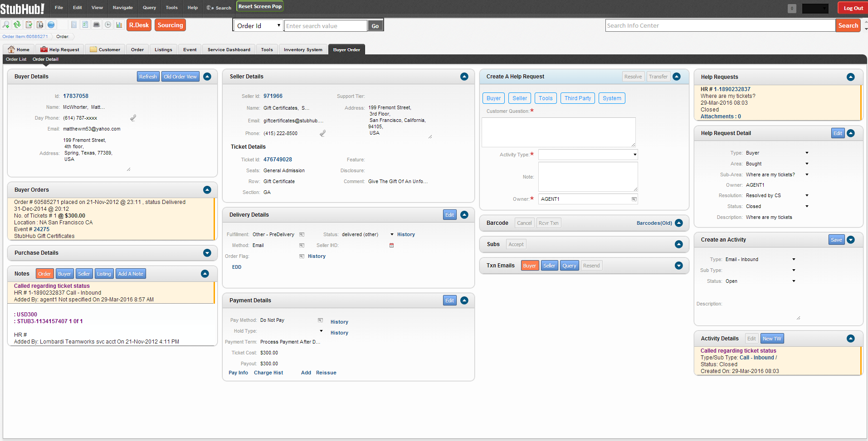Click the bar chart toolbar icon

coord(119,25)
